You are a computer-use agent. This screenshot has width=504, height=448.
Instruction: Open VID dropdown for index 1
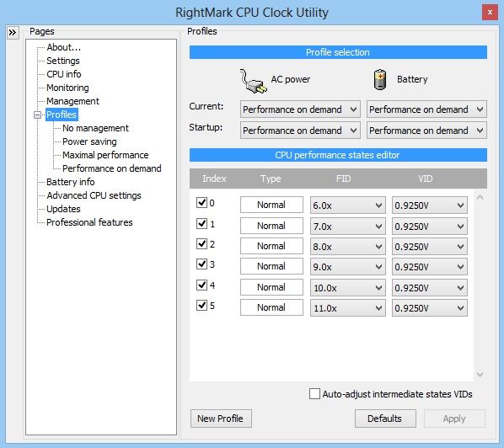(x=430, y=227)
